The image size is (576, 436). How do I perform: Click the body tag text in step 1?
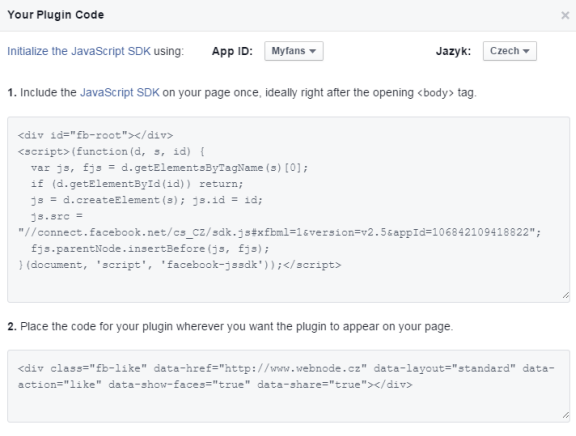coord(435,93)
